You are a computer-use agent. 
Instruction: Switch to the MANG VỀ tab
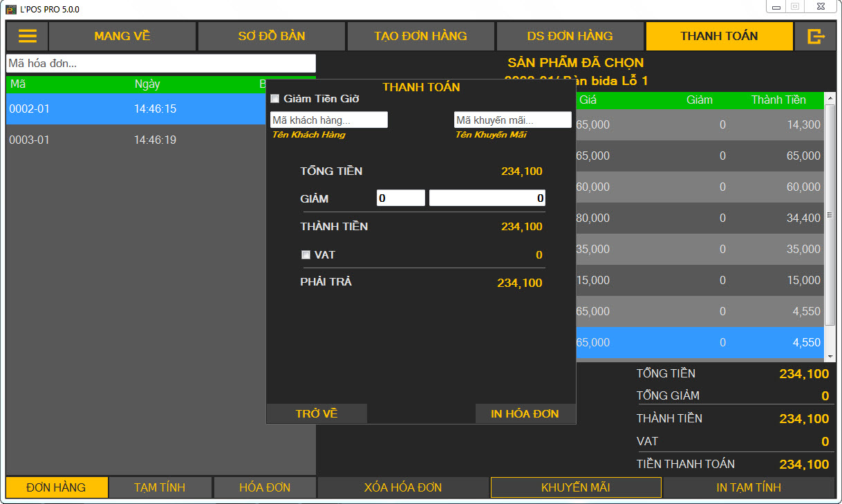(x=122, y=36)
